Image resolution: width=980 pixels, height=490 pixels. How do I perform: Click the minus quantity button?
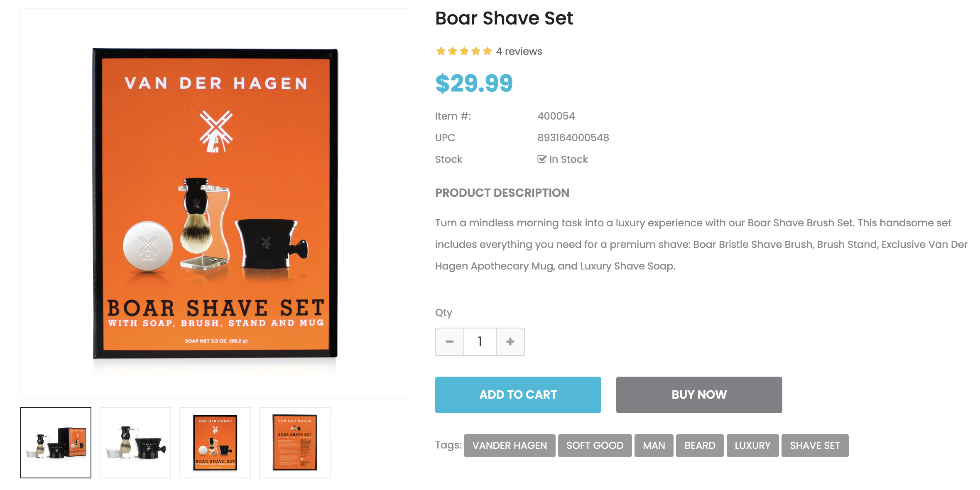pyautogui.click(x=449, y=342)
